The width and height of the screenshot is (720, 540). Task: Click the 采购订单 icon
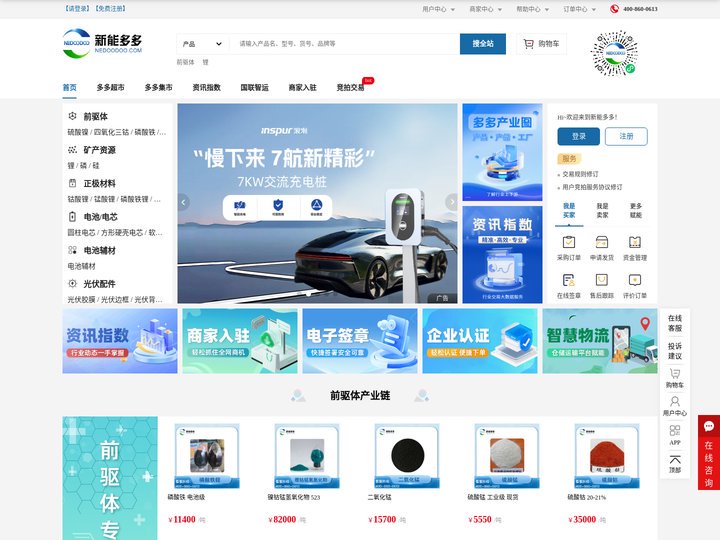(x=569, y=242)
